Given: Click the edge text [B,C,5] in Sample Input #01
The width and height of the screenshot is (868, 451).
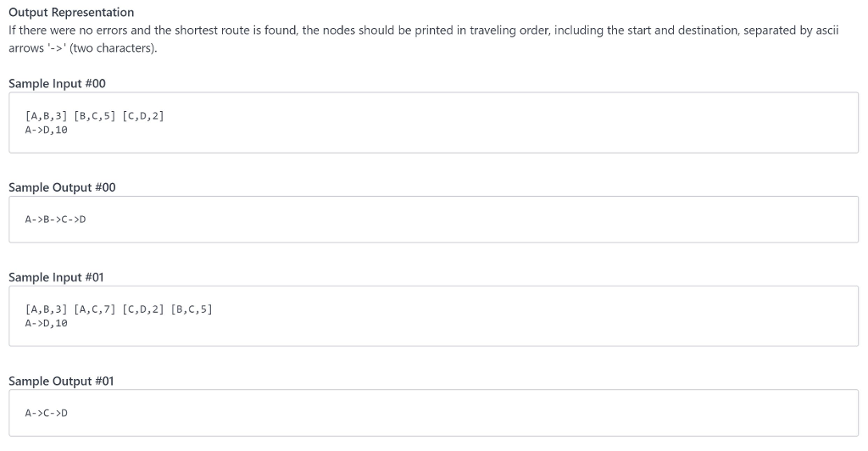Looking at the screenshot, I should tap(192, 309).
